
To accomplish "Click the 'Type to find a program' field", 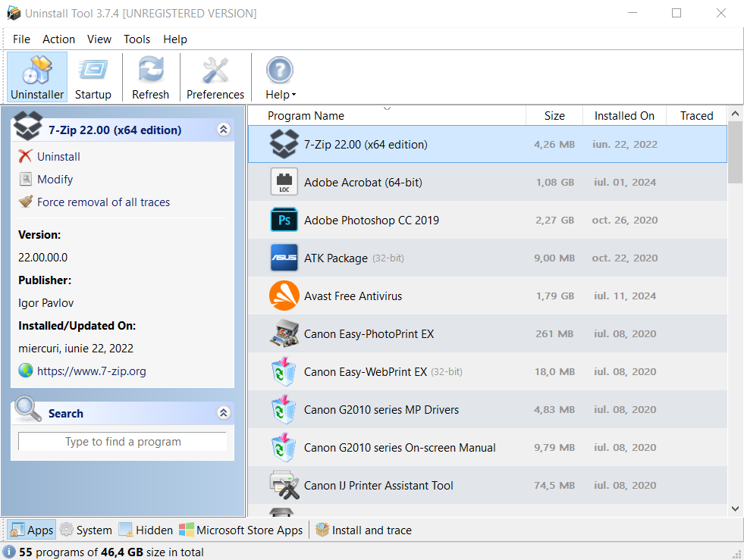I will click(x=123, y=442).
